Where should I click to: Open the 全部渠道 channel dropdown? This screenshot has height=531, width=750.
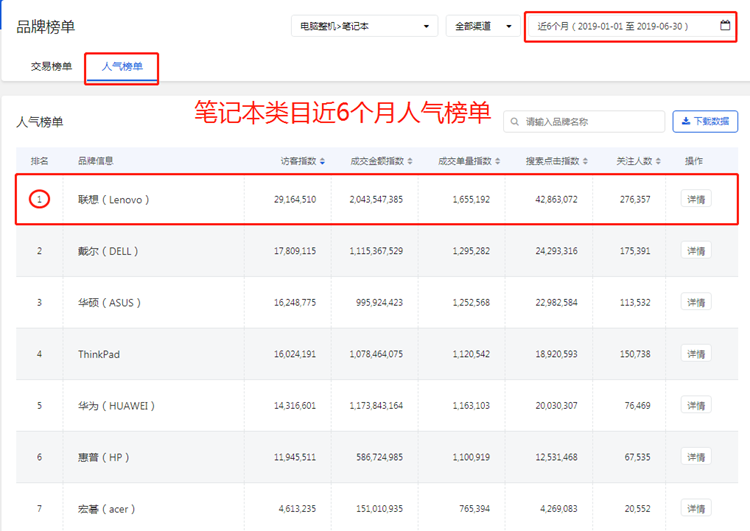tap(483, 26)
